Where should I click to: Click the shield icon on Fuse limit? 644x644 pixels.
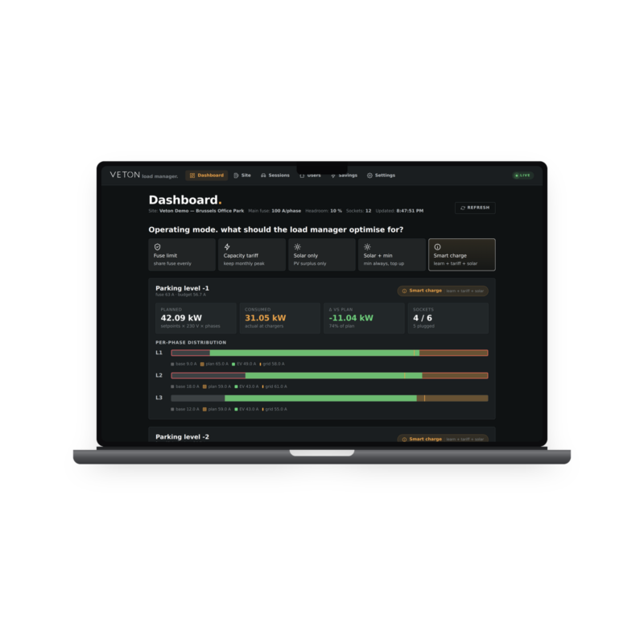157,247
